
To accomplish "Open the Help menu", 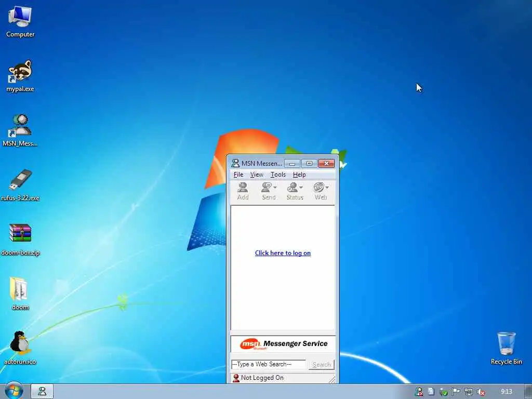I will 299,175.
